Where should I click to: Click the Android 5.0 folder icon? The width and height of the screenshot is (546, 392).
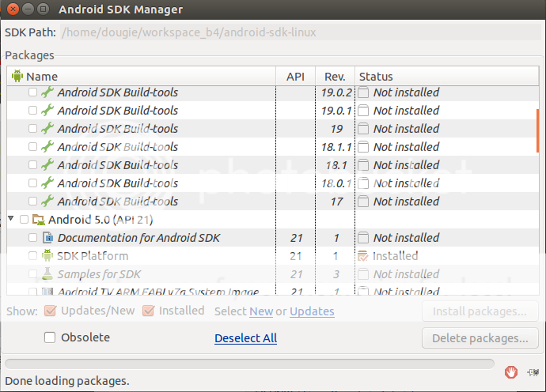point(39,220)
